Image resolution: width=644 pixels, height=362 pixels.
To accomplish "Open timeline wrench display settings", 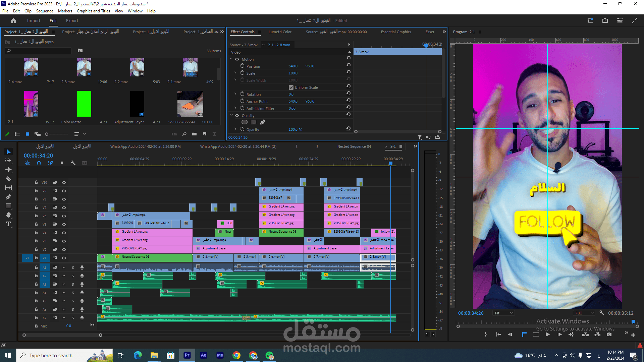I will (73, 163).
